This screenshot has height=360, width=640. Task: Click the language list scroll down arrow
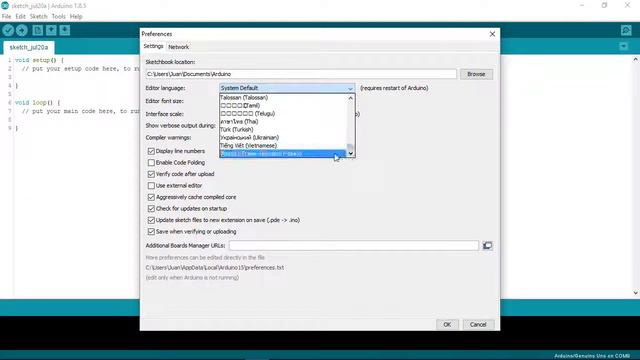pos(350,153)
